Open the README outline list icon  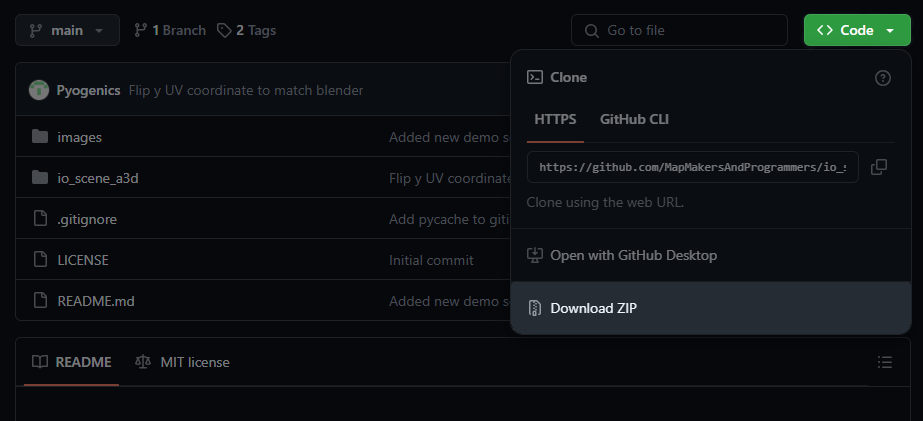click(x=884, y=362)
